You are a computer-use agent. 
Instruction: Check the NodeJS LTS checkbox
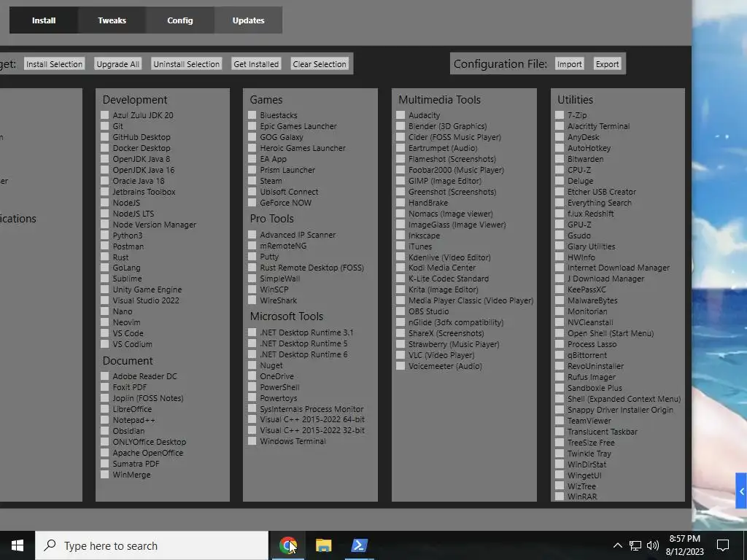pyautogui.click(x=105, y=214)
